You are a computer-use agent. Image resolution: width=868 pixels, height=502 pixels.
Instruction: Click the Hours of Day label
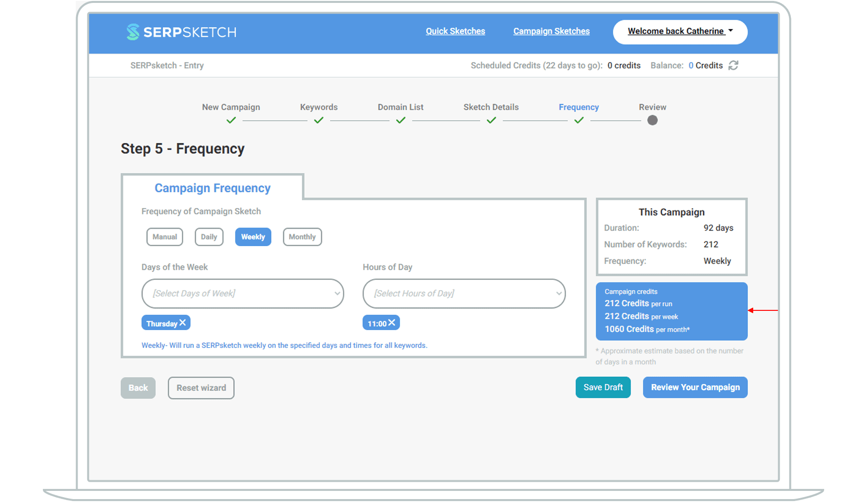click(387, 267)
